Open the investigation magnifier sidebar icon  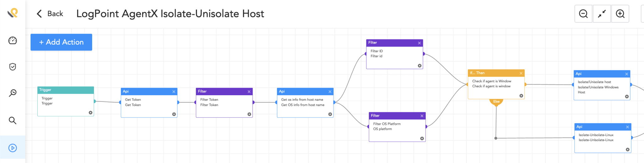[x=13, y=93]
